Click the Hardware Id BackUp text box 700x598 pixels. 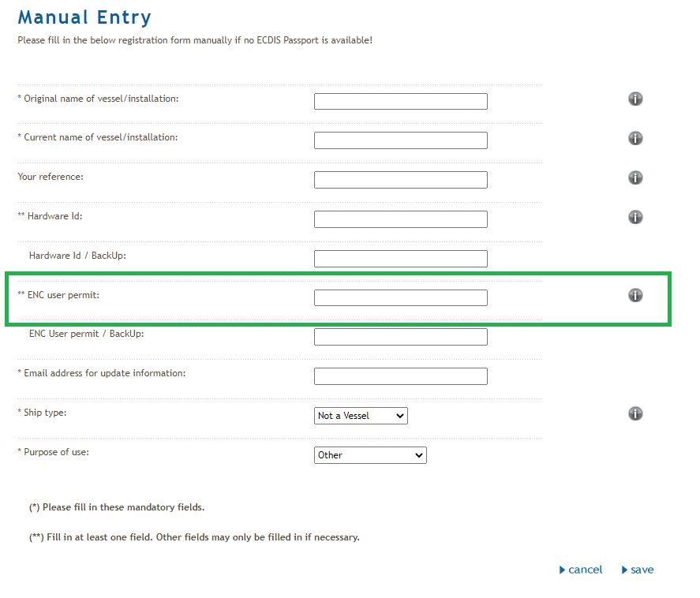point(400,258)
